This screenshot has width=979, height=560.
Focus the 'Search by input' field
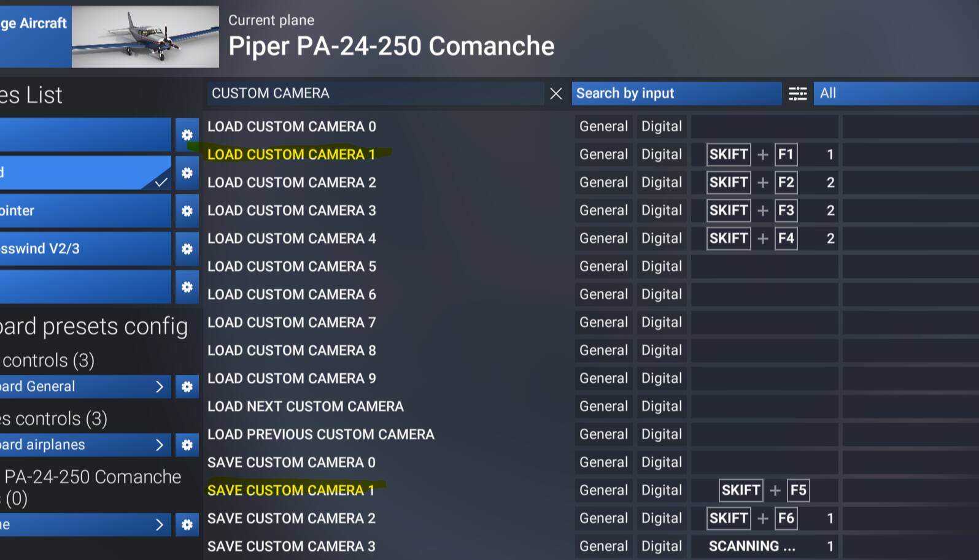(x=676, y=93)
